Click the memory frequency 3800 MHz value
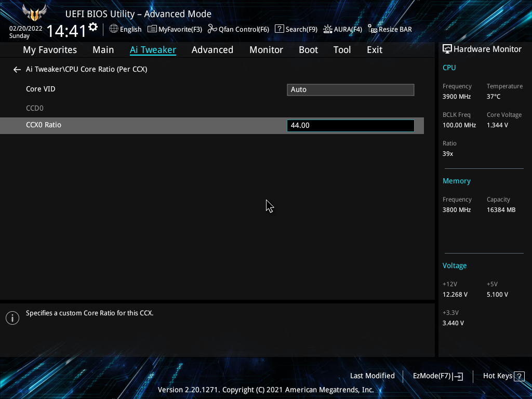532x399 pixels. pyautogui.click(x=457, y=210)
